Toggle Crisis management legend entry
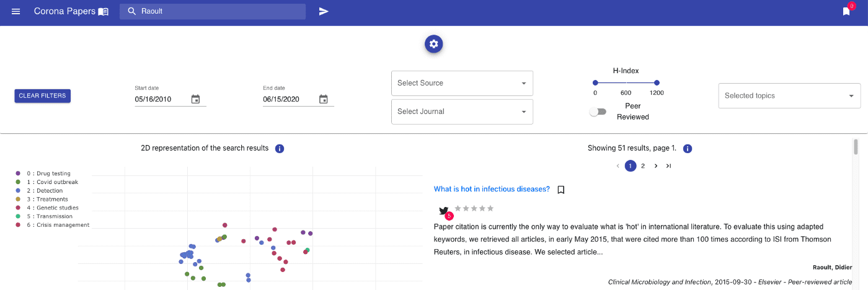 [x=52, y=225]
